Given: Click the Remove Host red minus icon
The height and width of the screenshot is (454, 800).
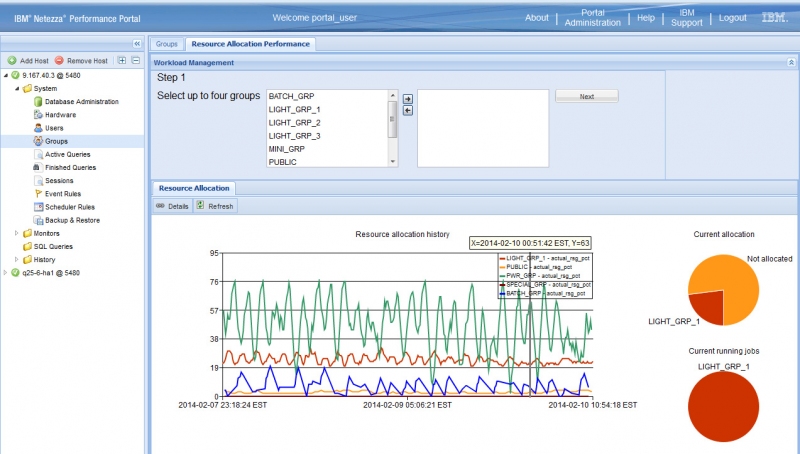Looking at the screenshot, I should pyautogui.click(x=59, y=61).
